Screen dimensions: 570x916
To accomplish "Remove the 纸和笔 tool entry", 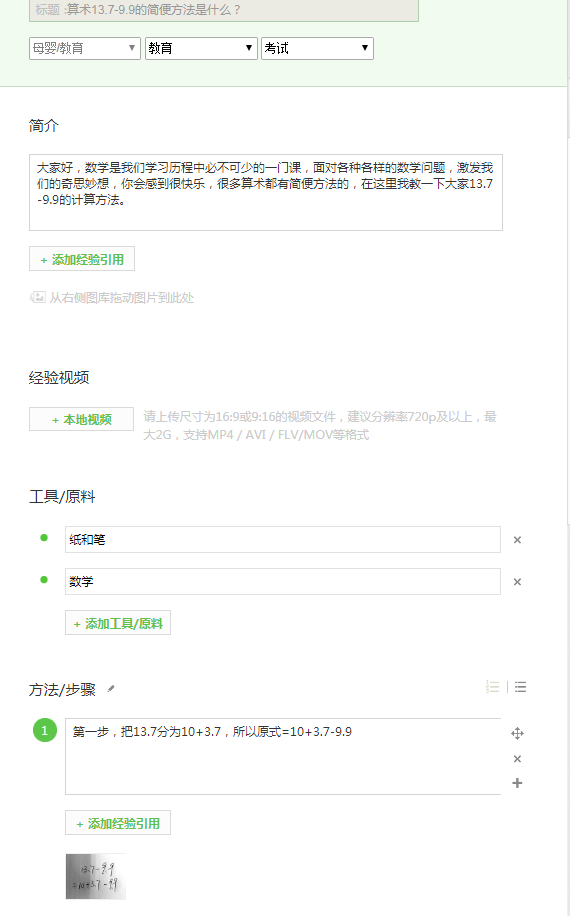I will 517,540.
